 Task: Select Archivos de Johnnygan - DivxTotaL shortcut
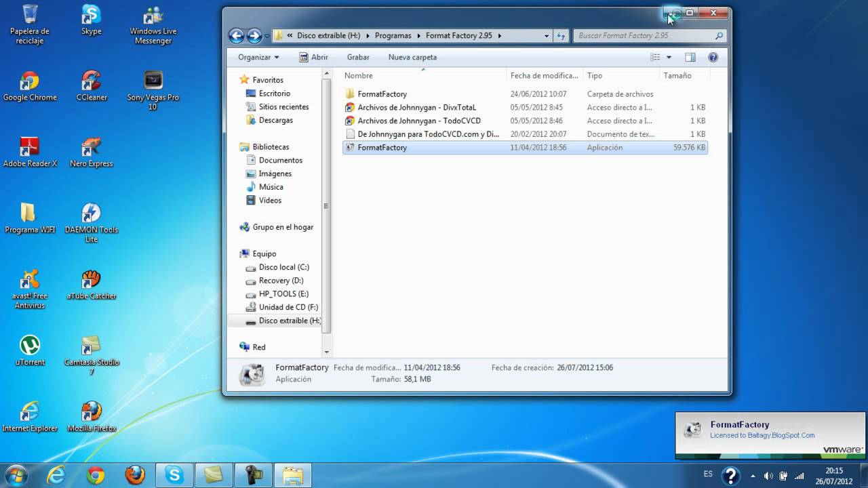click(x=525, y=107)
